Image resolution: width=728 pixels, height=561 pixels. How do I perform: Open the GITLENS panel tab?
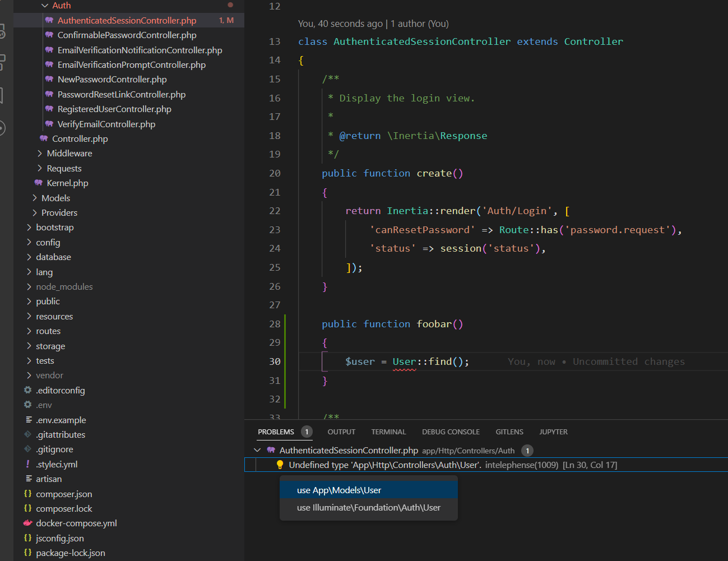[509, 432]
